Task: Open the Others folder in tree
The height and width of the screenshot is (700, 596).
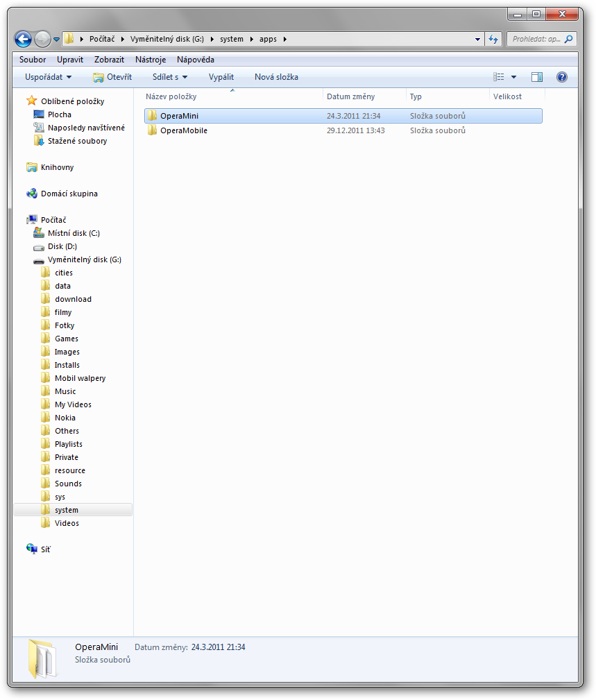Action: pos(67,431)
